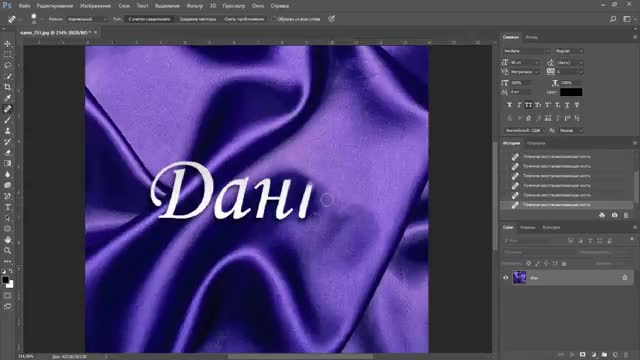Select the Lasso tool

[7, 65]
